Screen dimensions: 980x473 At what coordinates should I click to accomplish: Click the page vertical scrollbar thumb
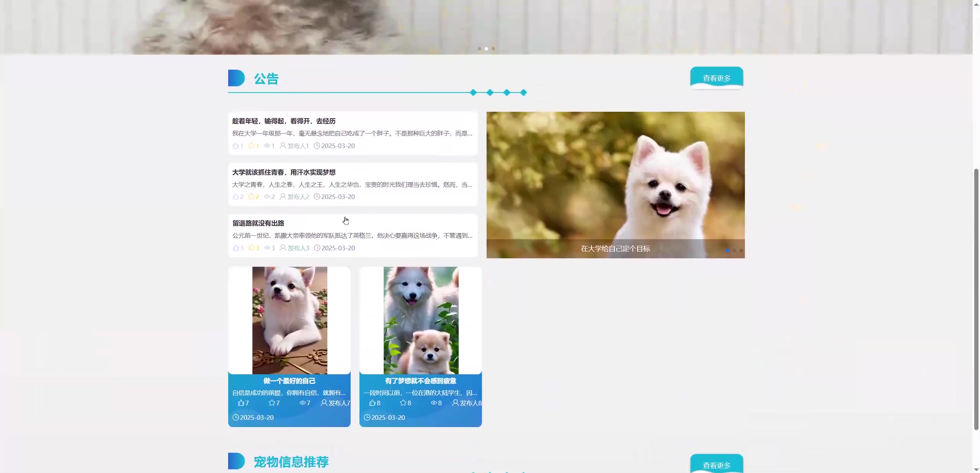[x=976, y=298]
